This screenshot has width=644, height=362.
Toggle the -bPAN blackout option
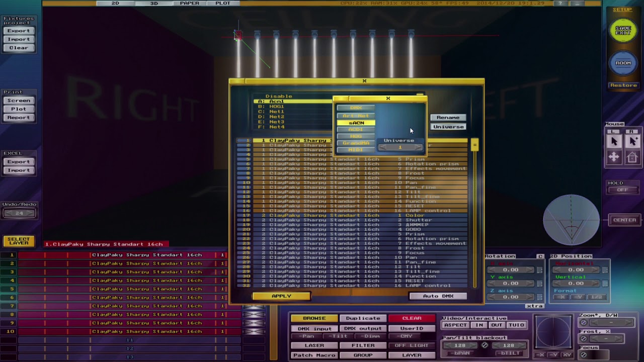tap(461, 353)
